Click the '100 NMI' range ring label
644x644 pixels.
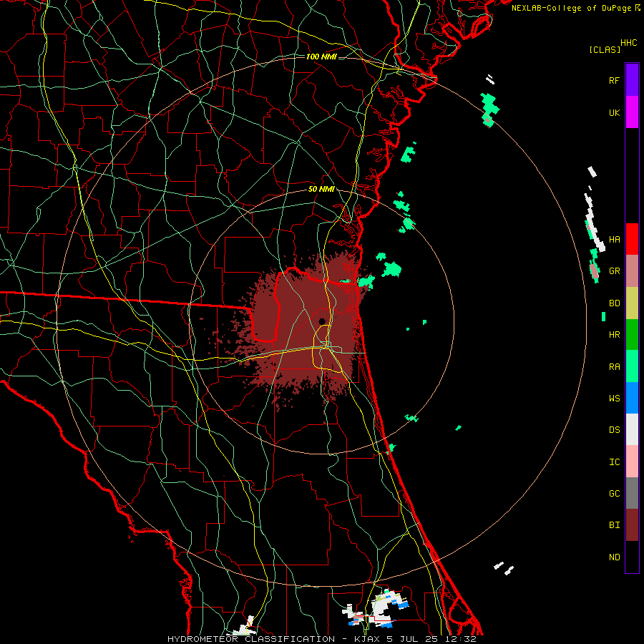[x=321, y=57]
